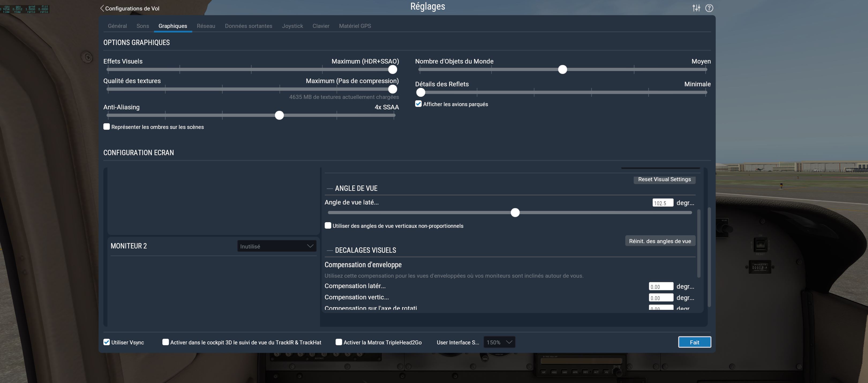This screenshot has width=868, height=383.
Task: Open the User Interface size 150% dropdown
Action: point(499,342)
